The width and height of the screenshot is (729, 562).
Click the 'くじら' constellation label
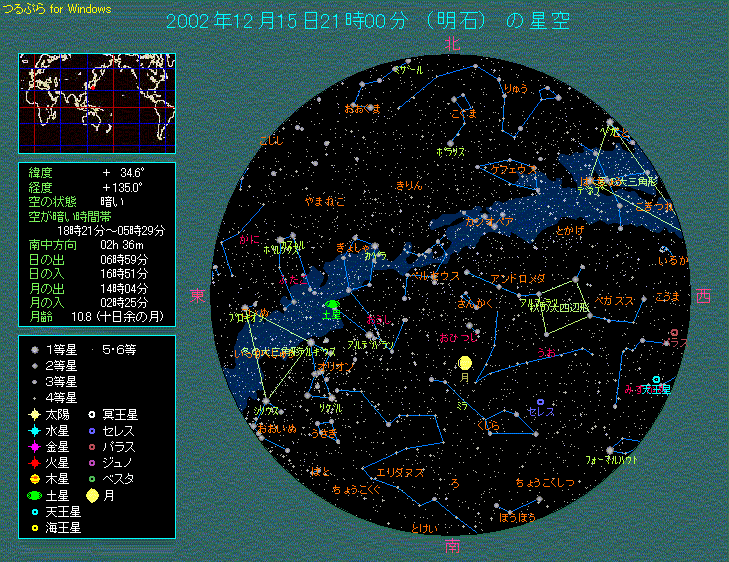click(x=488, y=425)
